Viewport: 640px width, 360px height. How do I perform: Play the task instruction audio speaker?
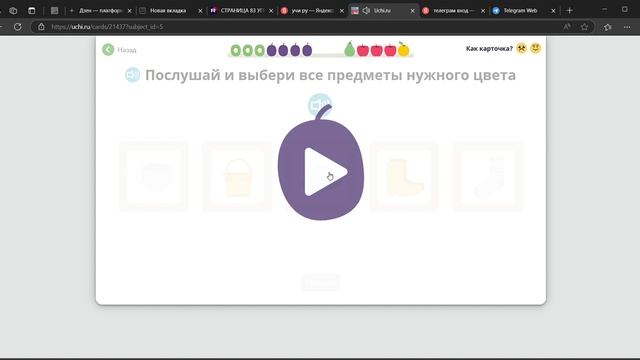tap(132, 75)
